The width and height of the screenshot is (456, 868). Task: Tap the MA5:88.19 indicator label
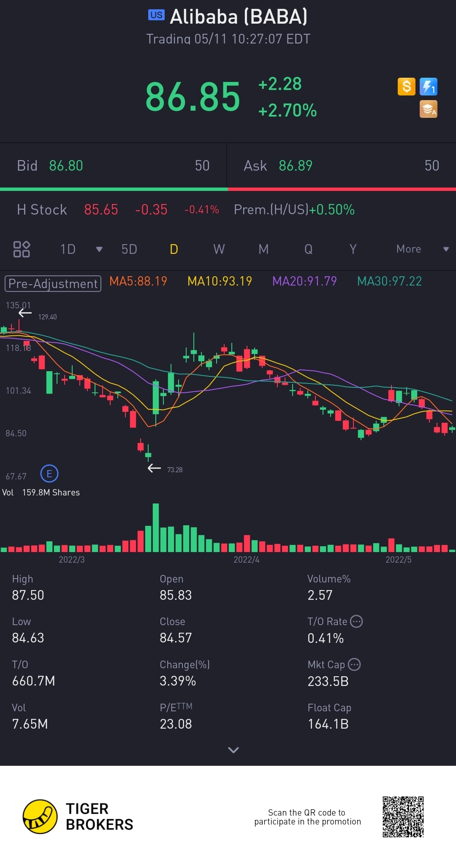138,281
